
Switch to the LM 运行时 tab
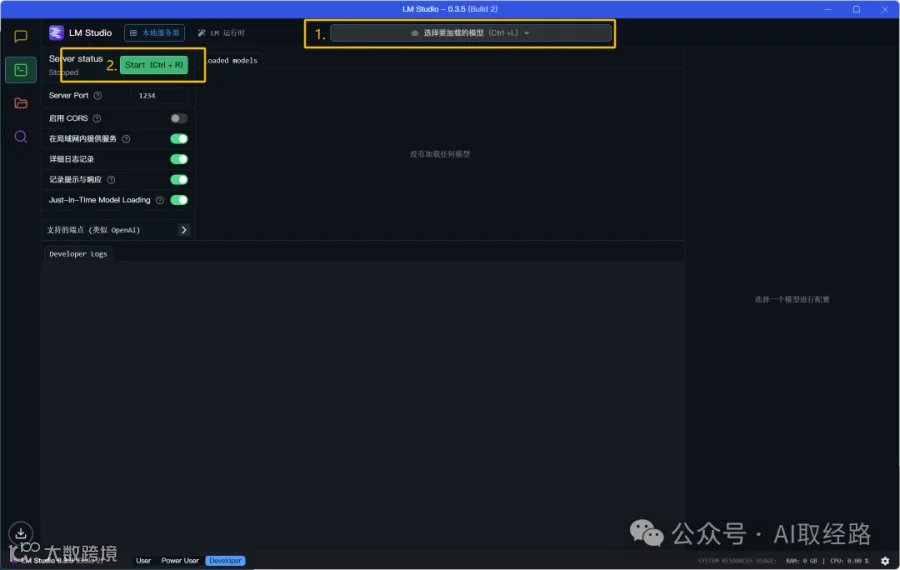(222, 33)
